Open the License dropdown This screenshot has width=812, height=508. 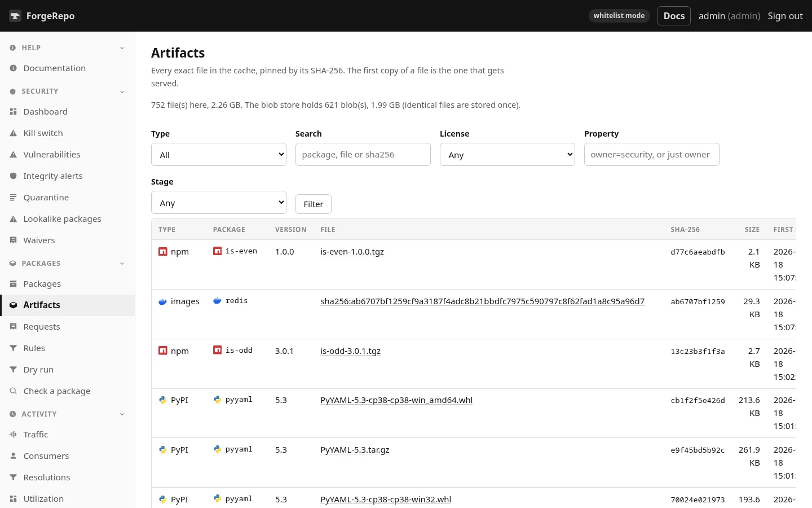coord(507,155)
